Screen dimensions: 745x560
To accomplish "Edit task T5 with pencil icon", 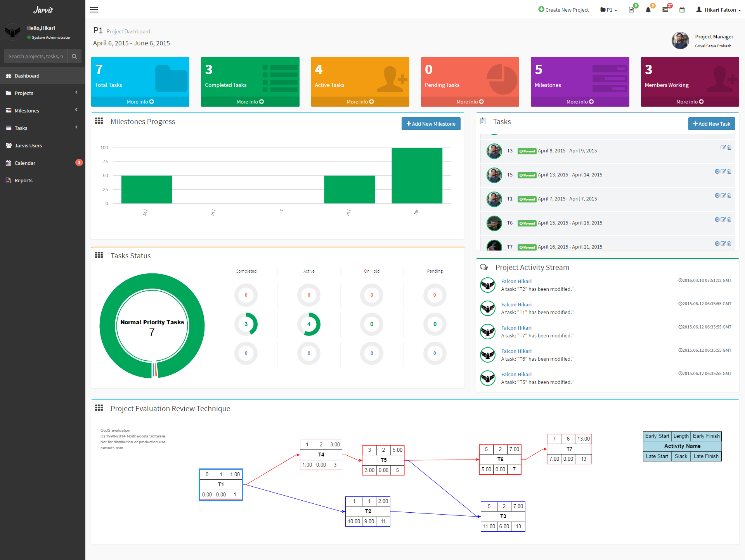I will 723,171.
